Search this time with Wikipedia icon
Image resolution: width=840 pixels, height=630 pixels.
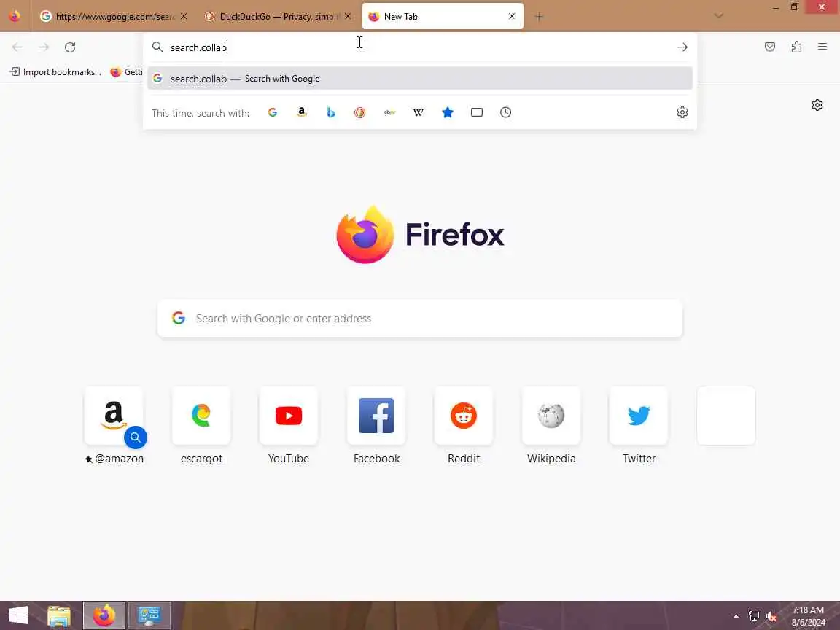(419, 112)
